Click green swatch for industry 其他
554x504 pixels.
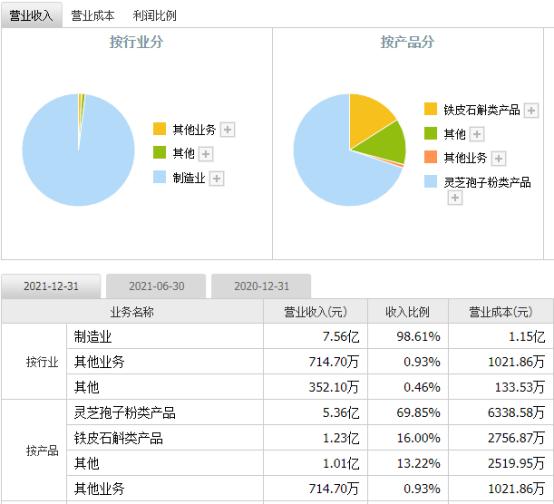pos(159,152)
